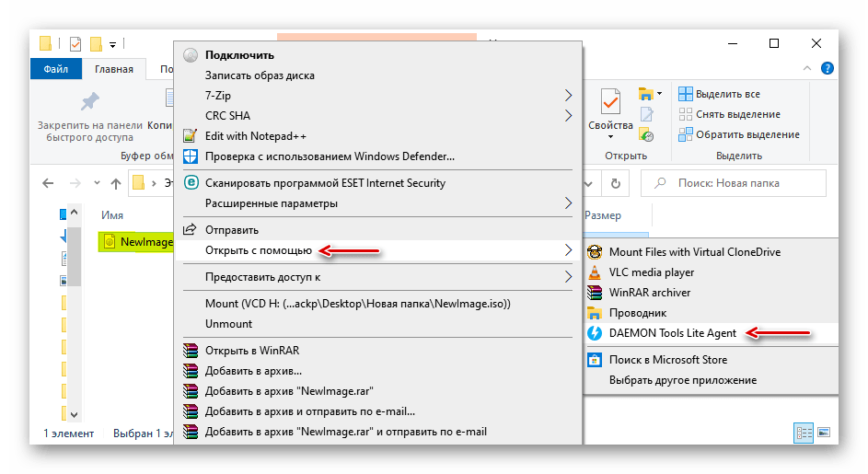Click Выбрать другое приложение option
The width and height of the screenshot is (868, 474).
pyautogui.click(x=682, y=380)
